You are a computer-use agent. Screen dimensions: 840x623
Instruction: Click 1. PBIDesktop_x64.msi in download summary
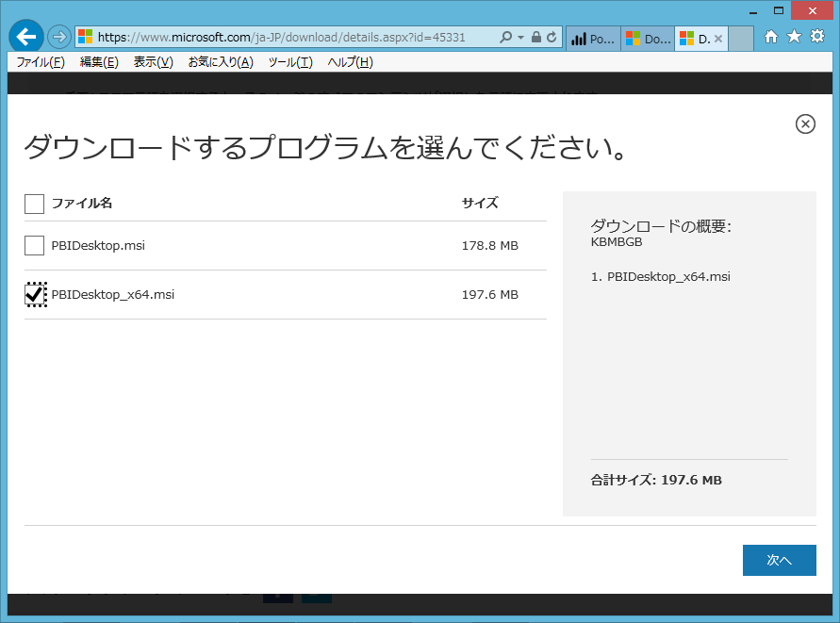click(x=660, y=276)
